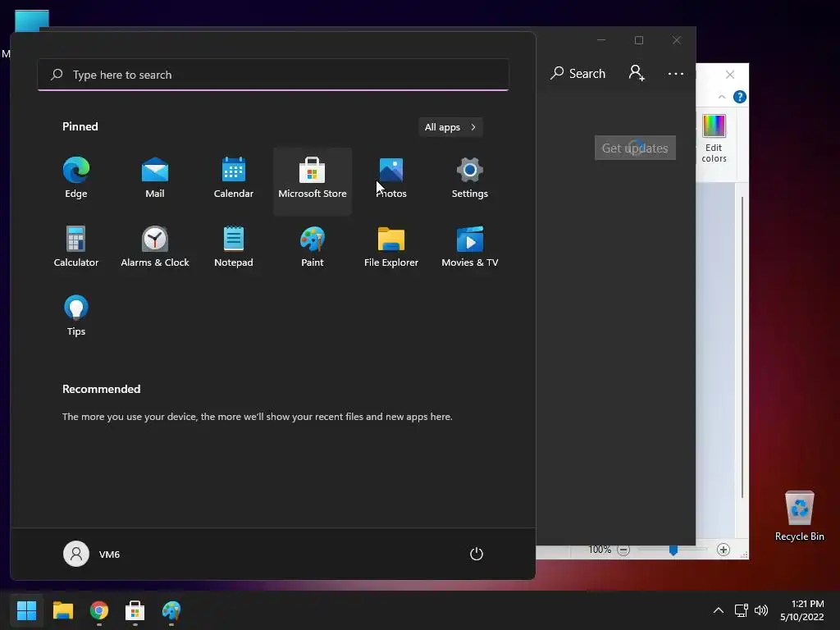Open Paint from the Start menu
The image size is (840, 630).
313,247
